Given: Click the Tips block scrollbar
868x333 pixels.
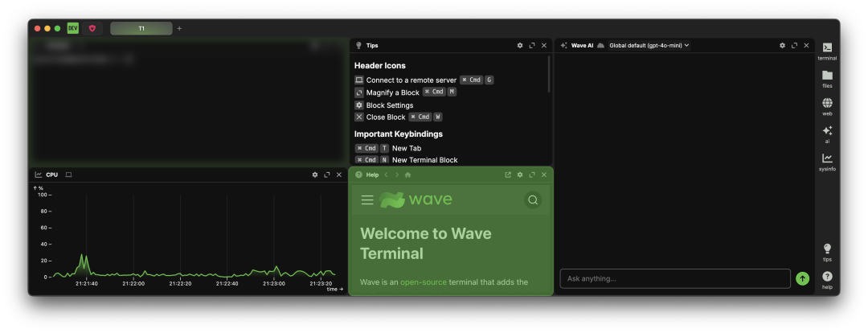Looking at the screenshot, I should coord(549,73).
